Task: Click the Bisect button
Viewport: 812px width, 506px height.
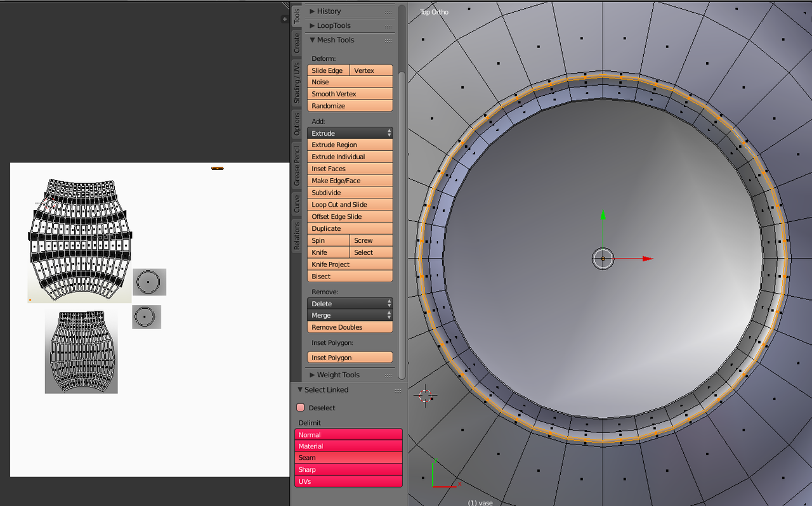Action: pos(350,276)
